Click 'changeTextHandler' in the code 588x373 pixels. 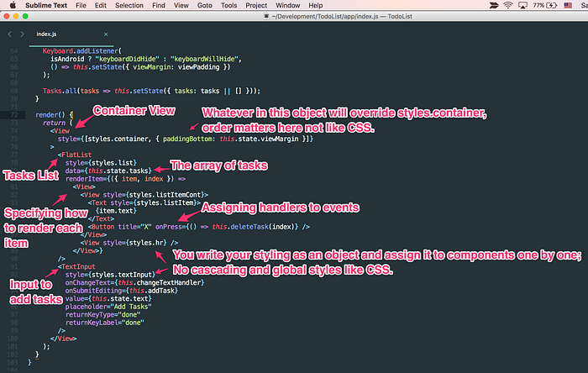pyautogui.click(x=167, y=282)
